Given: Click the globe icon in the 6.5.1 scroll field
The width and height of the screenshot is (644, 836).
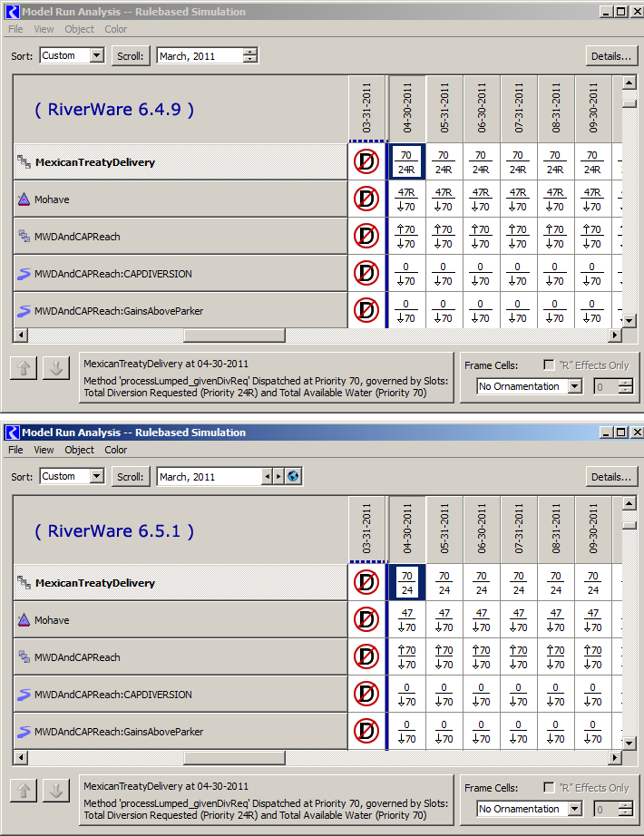Looking at the screenshot, I should coord(293,476).
